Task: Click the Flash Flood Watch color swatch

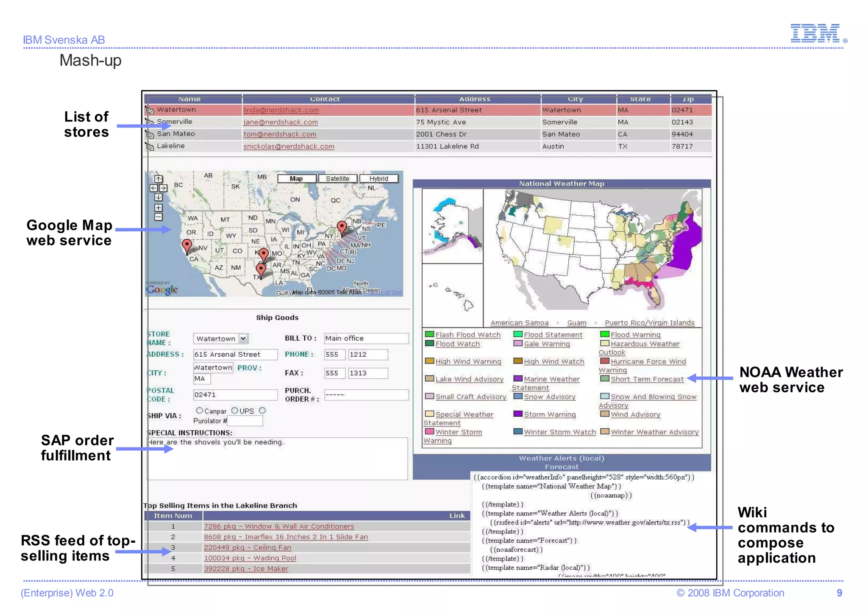Action: point(429,334)
